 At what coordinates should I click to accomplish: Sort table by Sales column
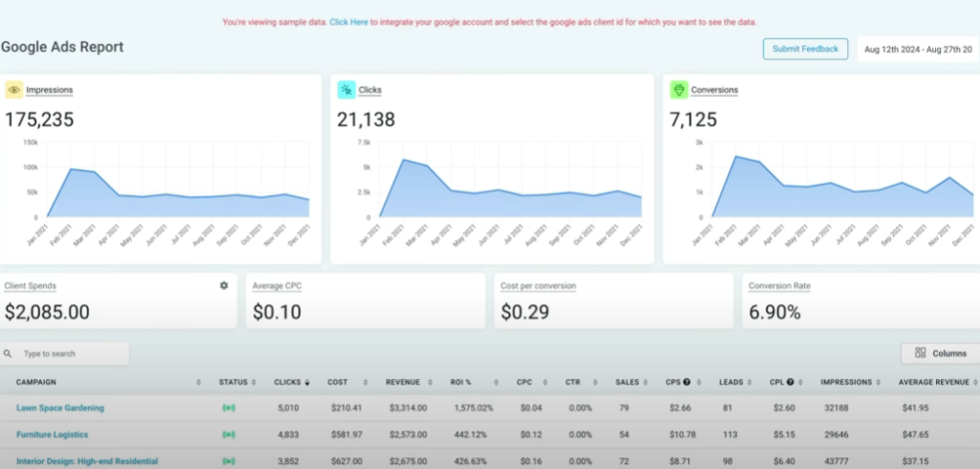click(644, 382)
